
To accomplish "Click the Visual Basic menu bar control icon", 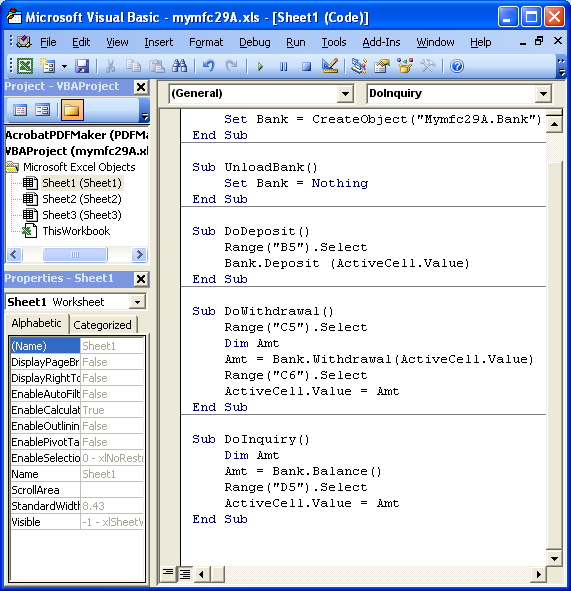I will pos(24,42).
